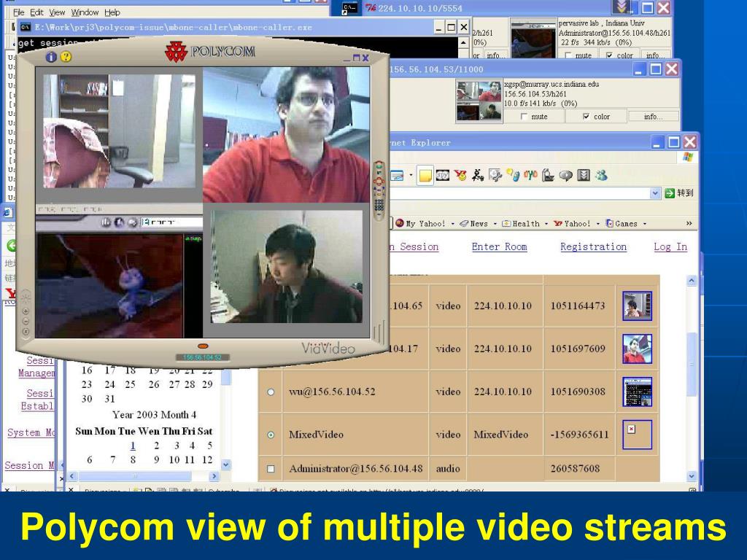This screenshot has width=747, height=560.
Task: Click the Yahoo smiley toolbar icon
Action: coord(460,176)
